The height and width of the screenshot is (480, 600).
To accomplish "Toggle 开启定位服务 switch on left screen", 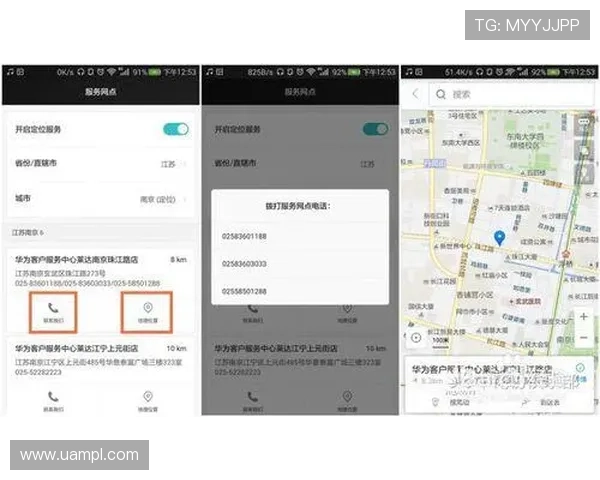I will (x=176, y=129).
